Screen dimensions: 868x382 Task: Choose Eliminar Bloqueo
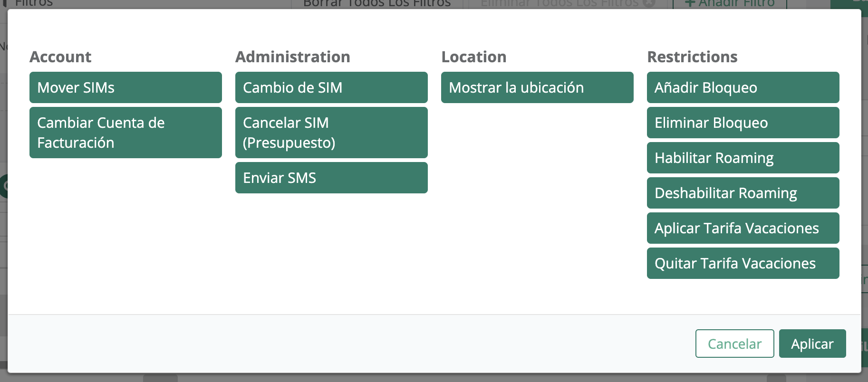(x=743, y=123)
